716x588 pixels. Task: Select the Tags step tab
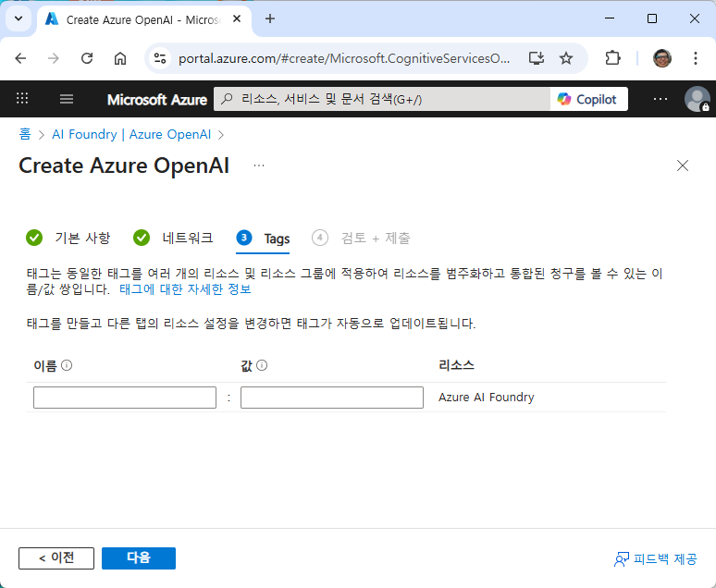[x=263, y=239]
